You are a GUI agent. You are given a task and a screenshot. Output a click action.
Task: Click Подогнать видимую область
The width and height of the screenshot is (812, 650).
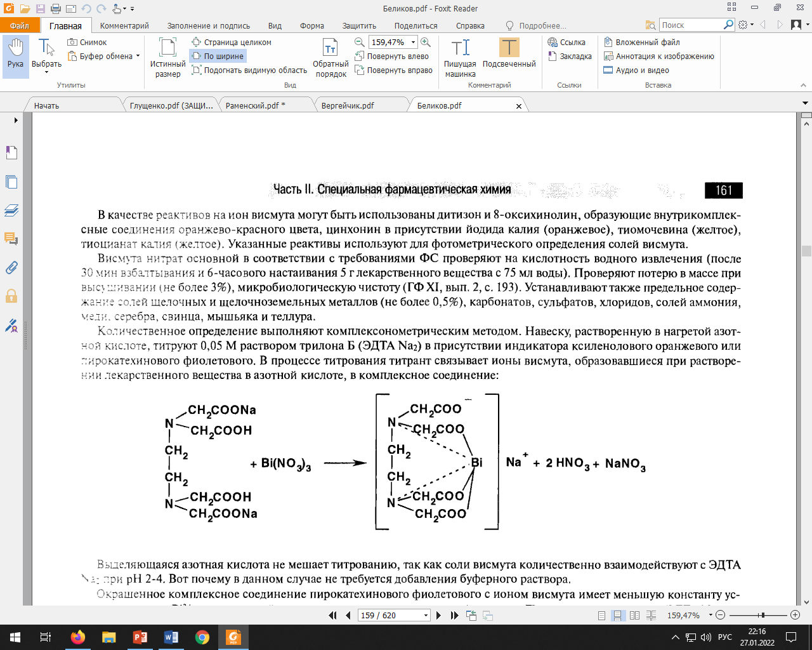pyautogui.click(x=249, y=70)
